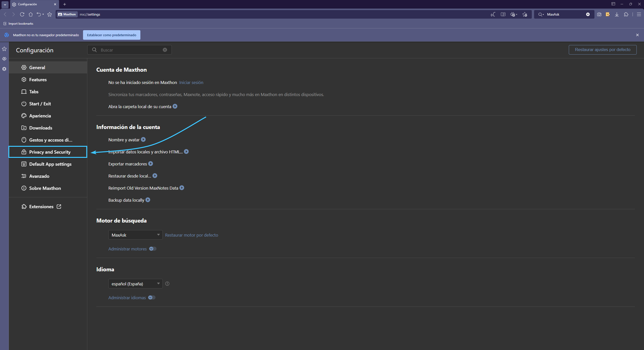Go to the home page
Screen dimensions: 644x350
(x=31, y=14)
